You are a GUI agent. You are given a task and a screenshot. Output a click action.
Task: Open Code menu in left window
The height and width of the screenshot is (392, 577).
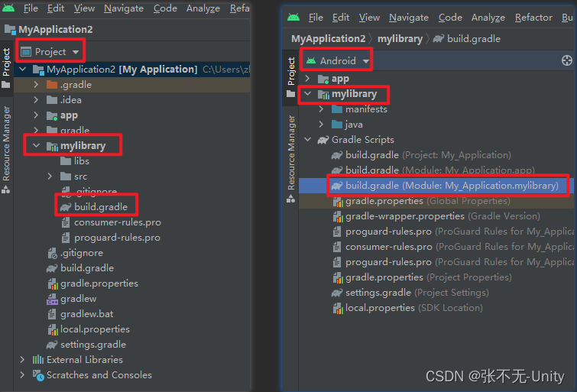pos(165,8)
